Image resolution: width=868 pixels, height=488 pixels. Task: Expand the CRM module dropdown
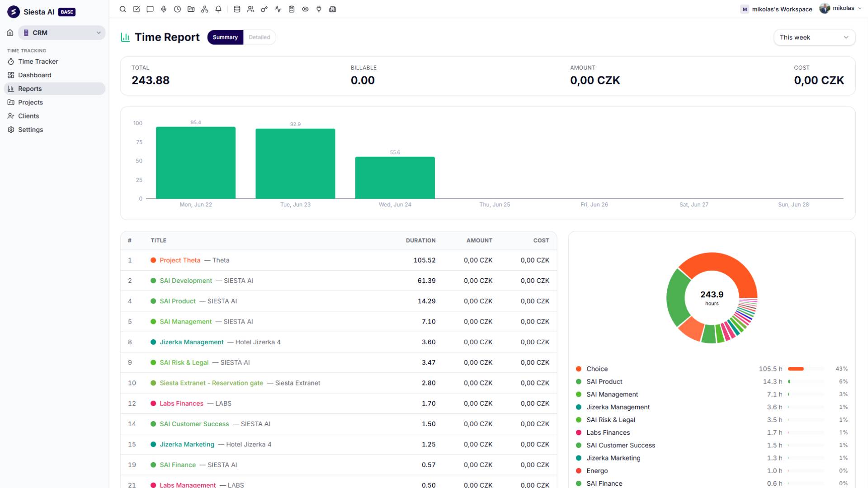[x=62, y=33]
